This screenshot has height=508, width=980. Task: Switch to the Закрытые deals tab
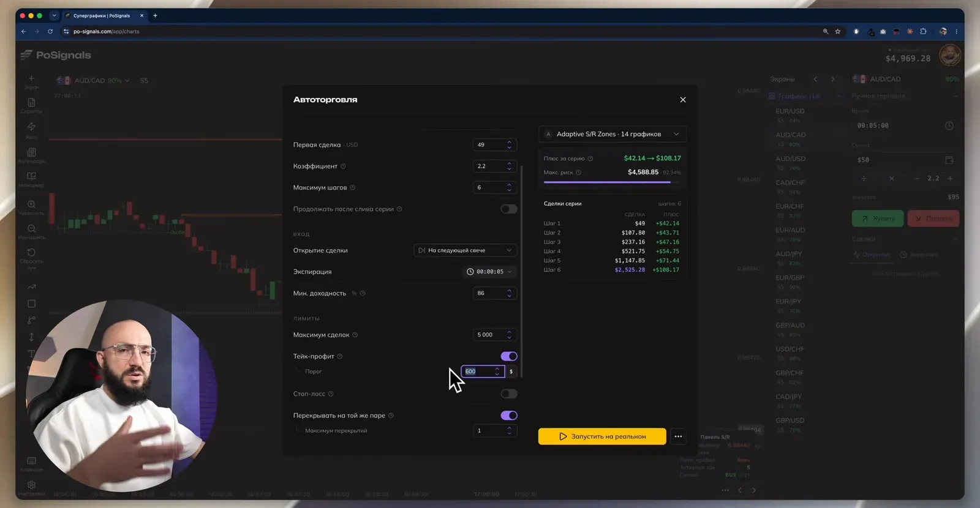tap(919, 255)
